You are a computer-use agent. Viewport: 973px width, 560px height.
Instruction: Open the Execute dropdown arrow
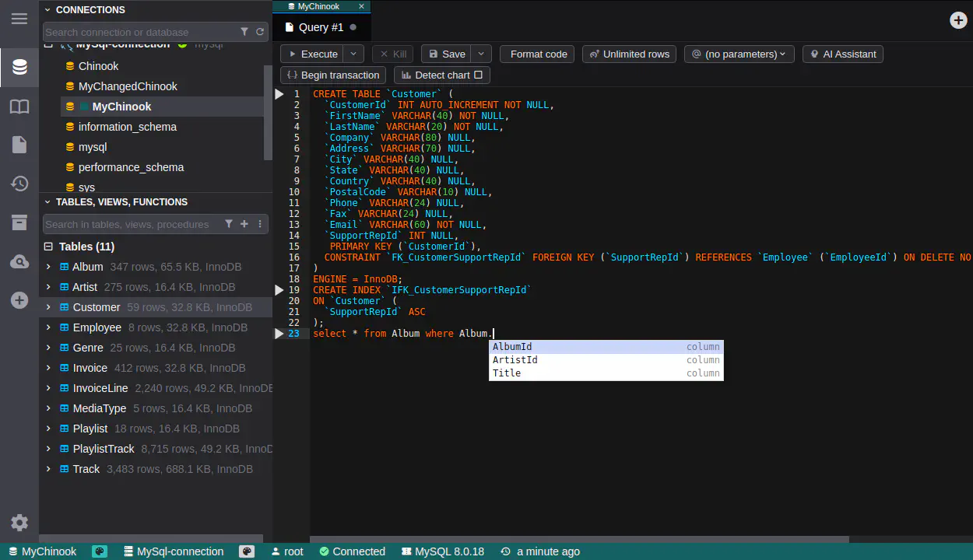coord(353,54)
